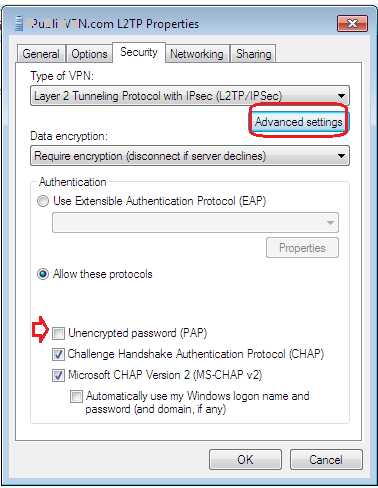
Task: Go to the Networking tab
Action: [197, 54]
